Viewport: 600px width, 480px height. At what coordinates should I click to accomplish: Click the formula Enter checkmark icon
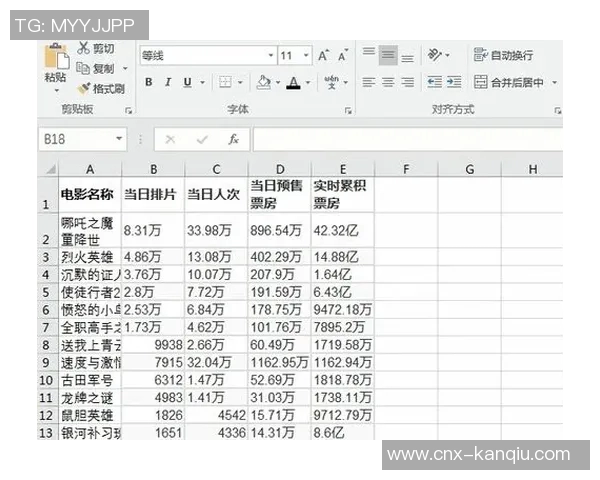point(202,139)
